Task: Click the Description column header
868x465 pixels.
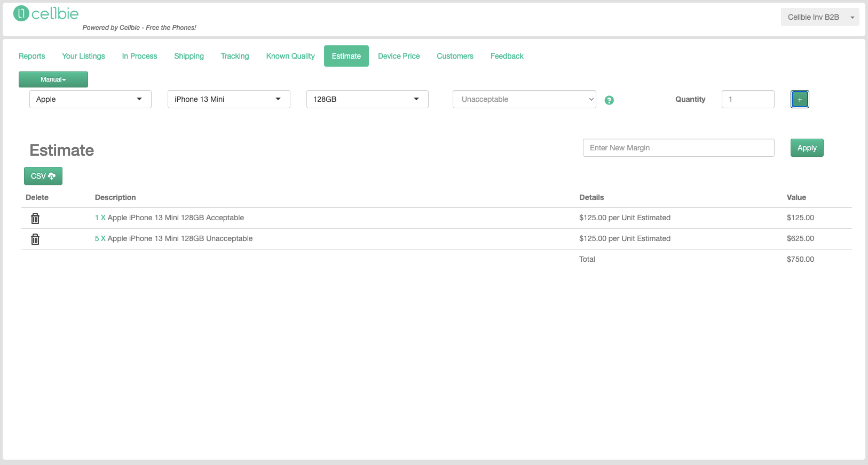Action: 115,197
